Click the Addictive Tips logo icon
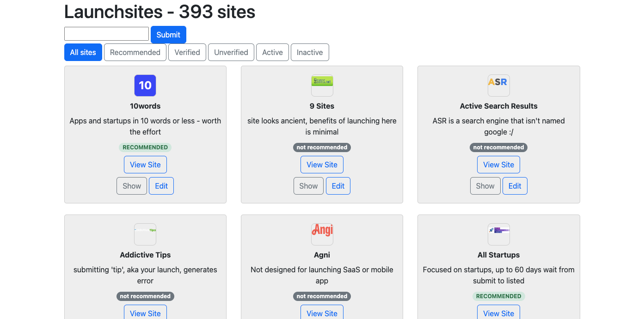Viewport: 644px width, 319px height. click(x=145, y=234)
